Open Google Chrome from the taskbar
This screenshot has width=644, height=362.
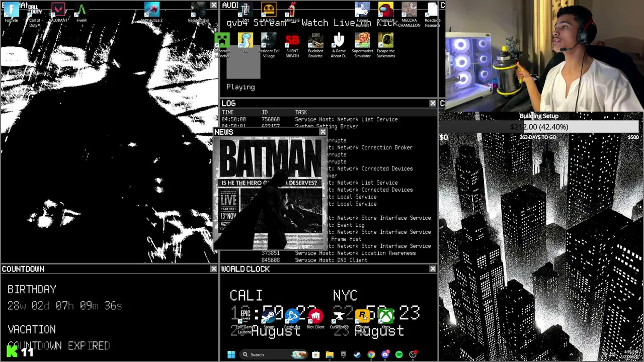coord(371,354)
